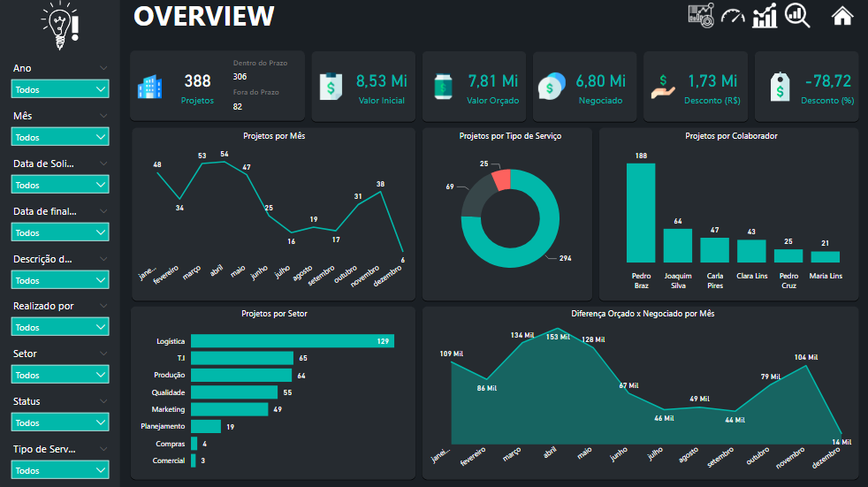Click the bar chart with trend line icon
Viewport: 868px width, 487px height.
tap(765, 15)
